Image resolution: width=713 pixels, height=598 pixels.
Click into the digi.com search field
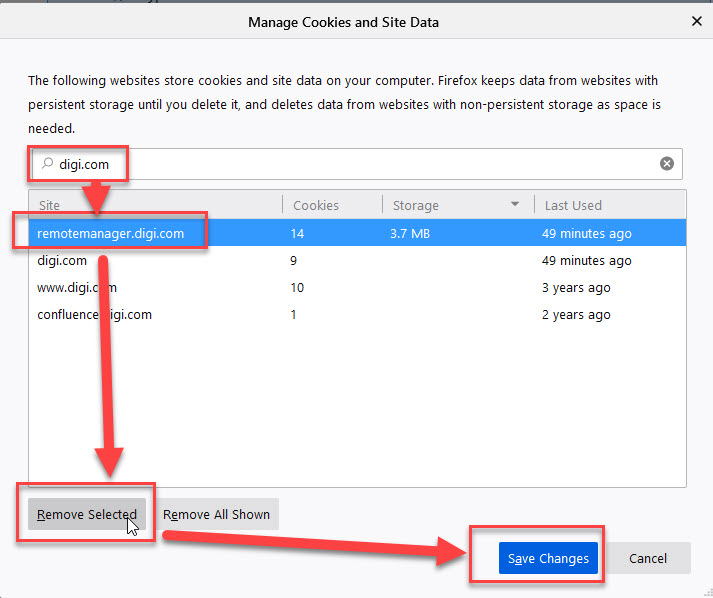[x=357, y=164]
